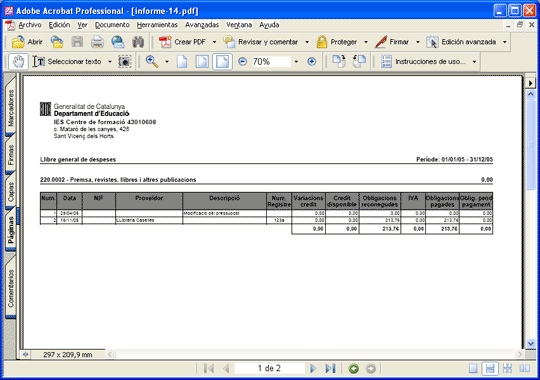Open Documento menu
Screen dimensions: 540x380
coord(112,25)
